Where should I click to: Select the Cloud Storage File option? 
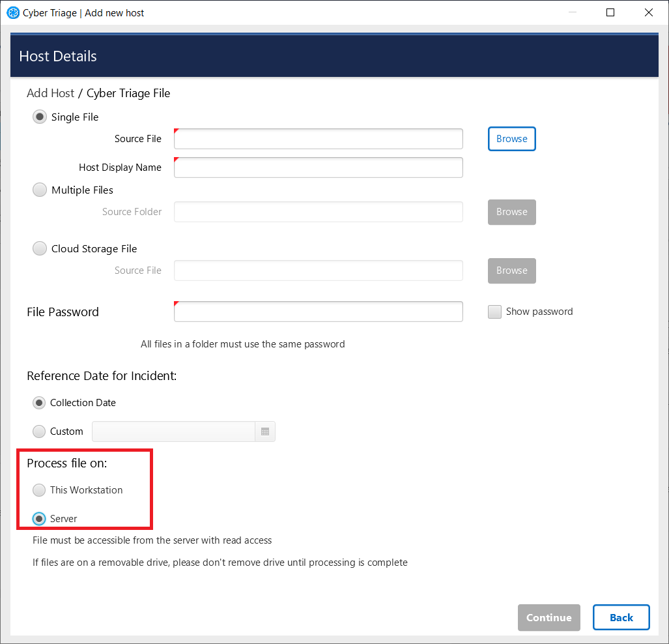pyautogui.click(x=40, y=249)
